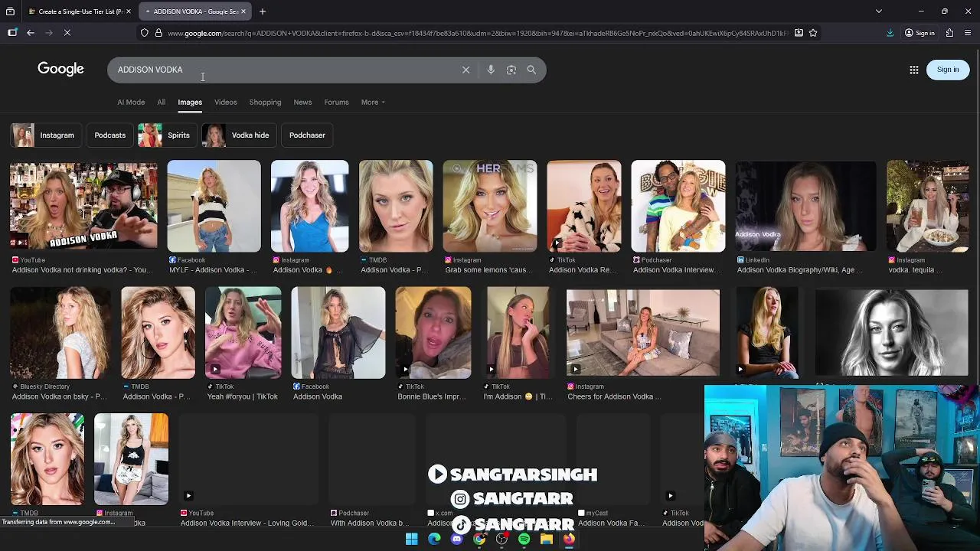Open Discord from the taskbar
This screenshot has width=980, height=551.
[457, 539]
